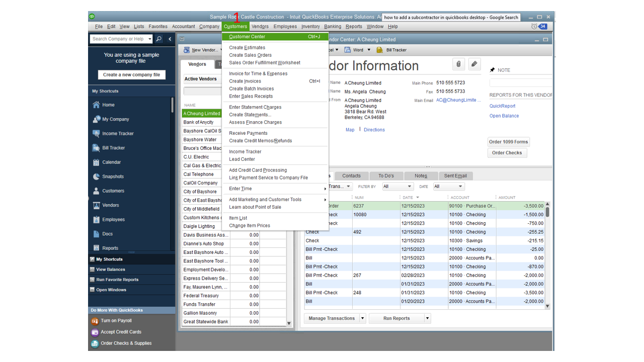Expand the Enter Time submenu

(x=275, y=189)
